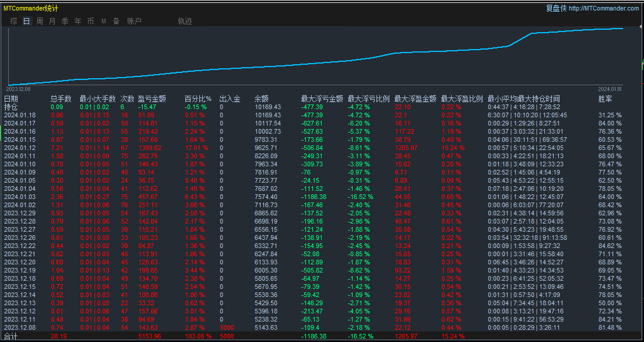Click the MTCommander统计 window title
The image size is (644, 342).
pyautogui.click(x=31, y=8)
